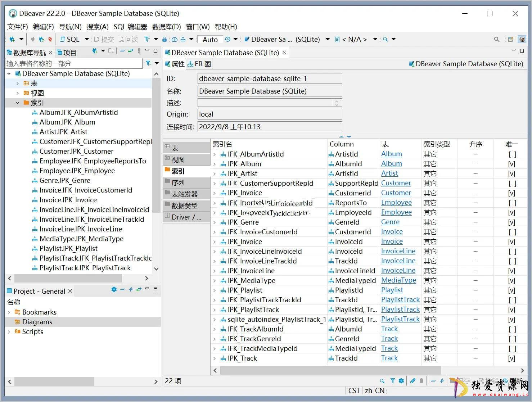Click the dashboard gauge icon in toolbar
This screenshot has width=532, height=402.
[175, 39]
